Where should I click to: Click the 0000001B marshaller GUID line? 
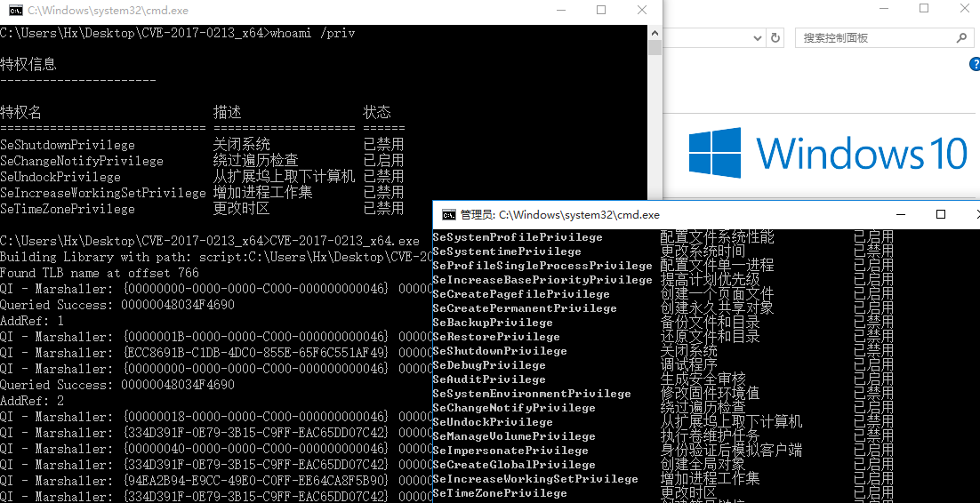[216, 337]
